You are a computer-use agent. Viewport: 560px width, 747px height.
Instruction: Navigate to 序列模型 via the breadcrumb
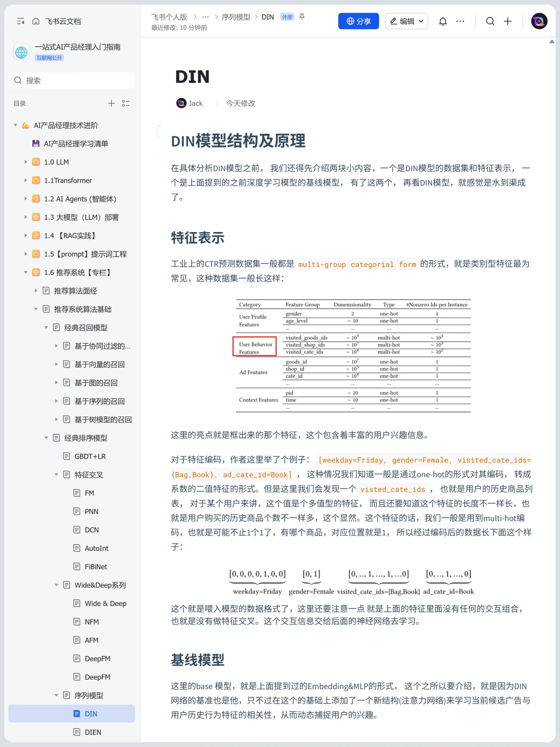click(236, 17)
